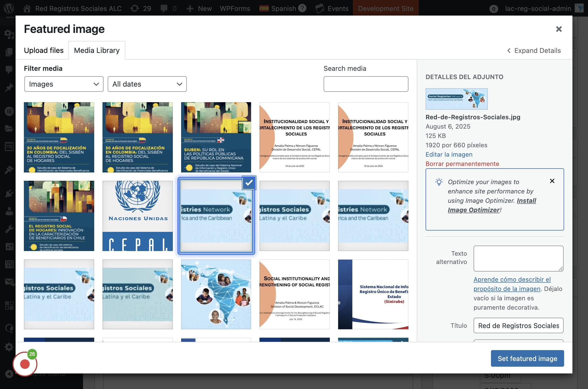The image size is (588, 389).
Task: Open the updates icon showing 29
Action: point(135,8)
